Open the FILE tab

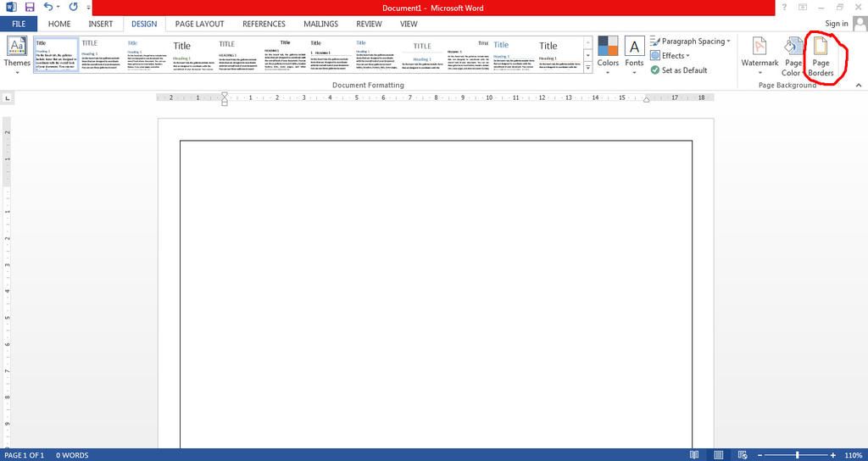point(19,24)
